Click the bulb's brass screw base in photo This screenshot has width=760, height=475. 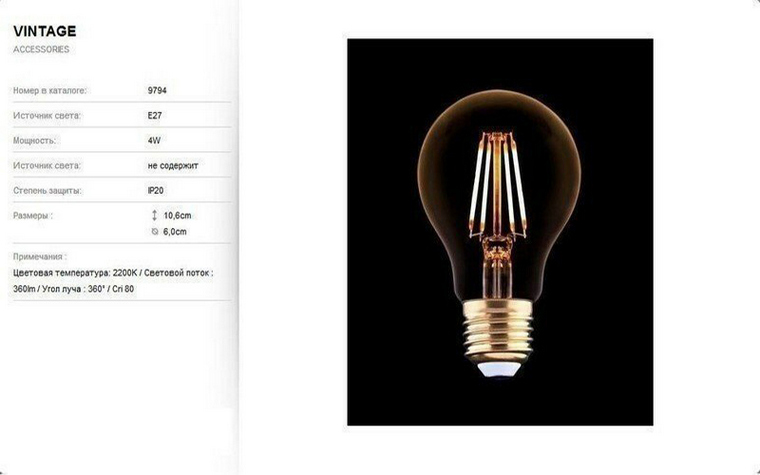[498, 331]
